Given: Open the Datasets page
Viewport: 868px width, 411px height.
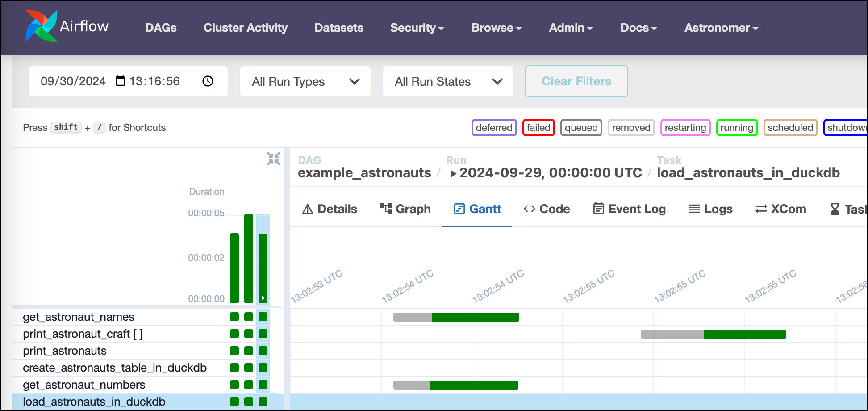Looking at the screenshot, I should click(339, 28).
